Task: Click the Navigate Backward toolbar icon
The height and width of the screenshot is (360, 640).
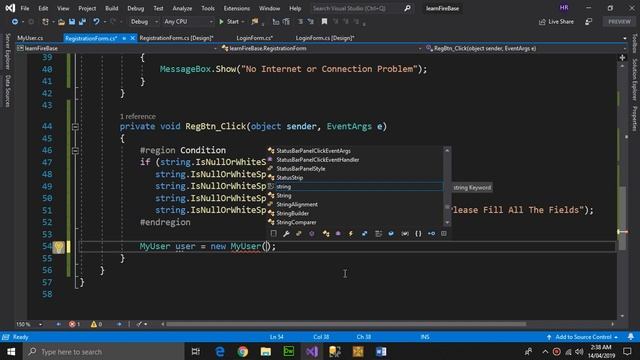Action: 15,22
